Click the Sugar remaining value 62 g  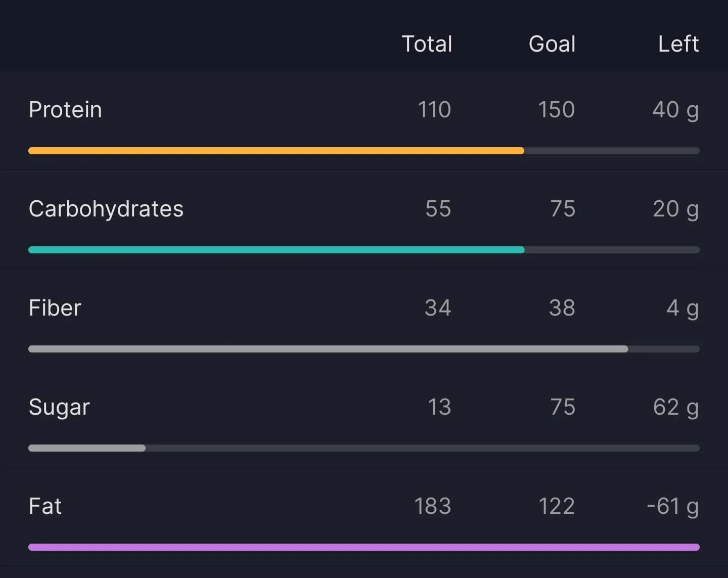676,408
